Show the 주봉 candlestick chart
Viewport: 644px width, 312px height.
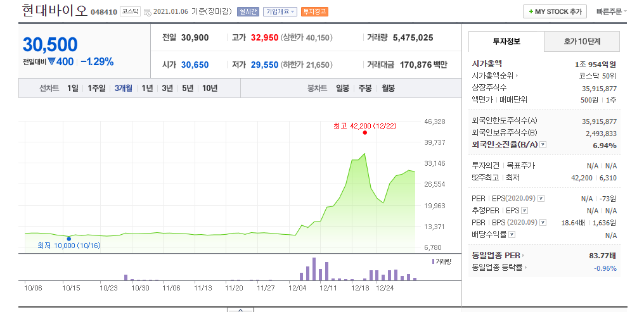pyautogui.click(x=365, y=88)
